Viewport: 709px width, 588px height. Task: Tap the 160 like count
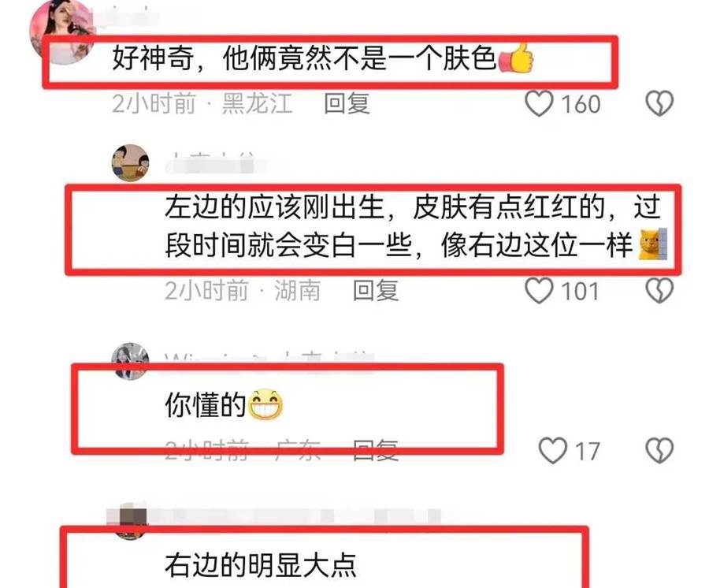[581, 104]
